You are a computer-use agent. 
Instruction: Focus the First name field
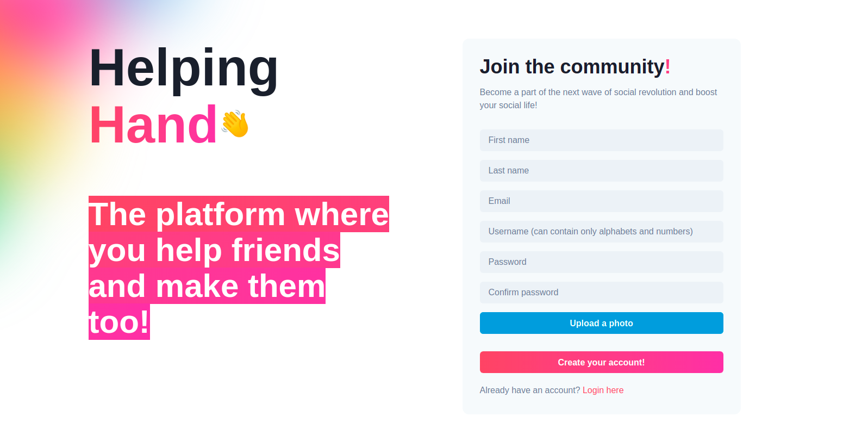click(x=601, y=140)
